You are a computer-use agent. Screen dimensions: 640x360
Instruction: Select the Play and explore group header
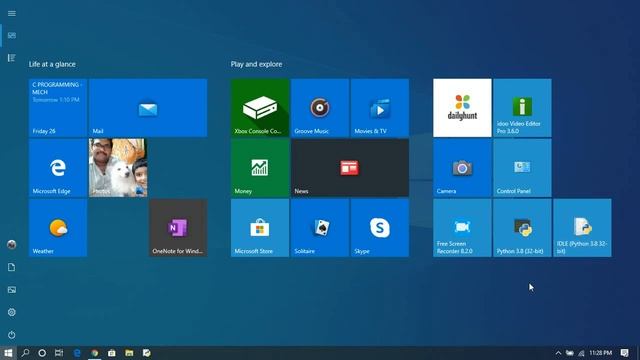click(256, 64)
